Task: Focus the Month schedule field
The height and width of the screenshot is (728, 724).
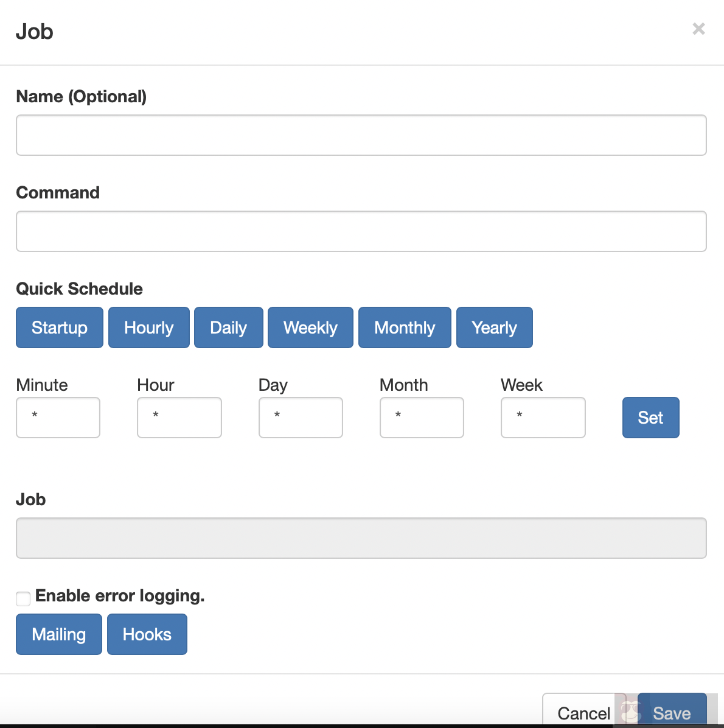Action: (422, 418)
